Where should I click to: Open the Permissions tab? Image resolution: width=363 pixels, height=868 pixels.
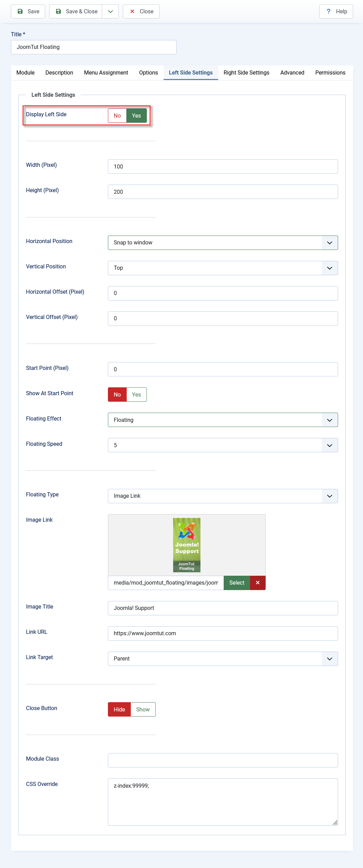[x=330, y=72]
